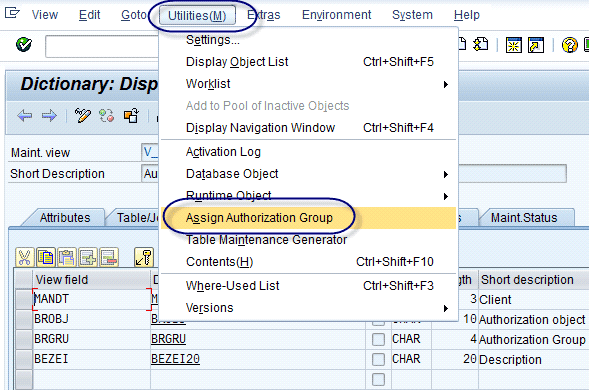Click the green checkmark Enter icon
Screen dimensions: 589x390
pyautogui.click(x=24, y=45)
